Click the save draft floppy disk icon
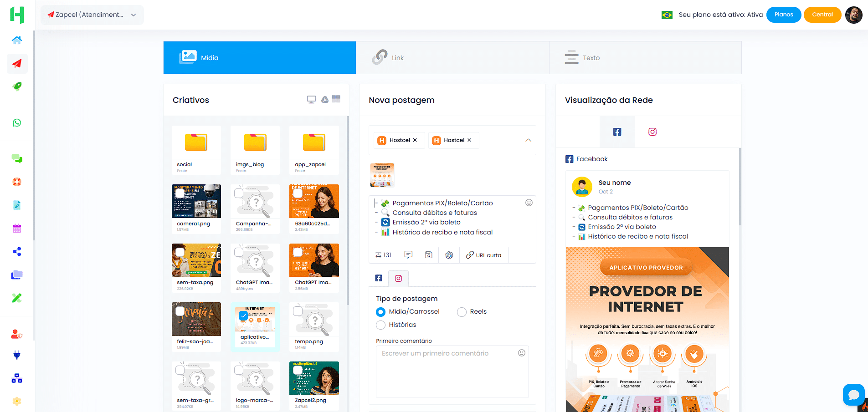Screen dimensions: 868x412 point(428,255)
